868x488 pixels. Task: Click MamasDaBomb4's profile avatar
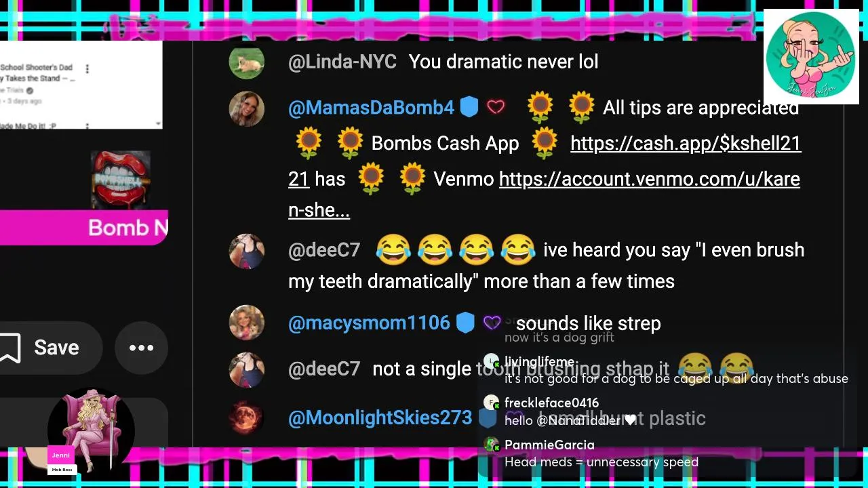(246, 108)
